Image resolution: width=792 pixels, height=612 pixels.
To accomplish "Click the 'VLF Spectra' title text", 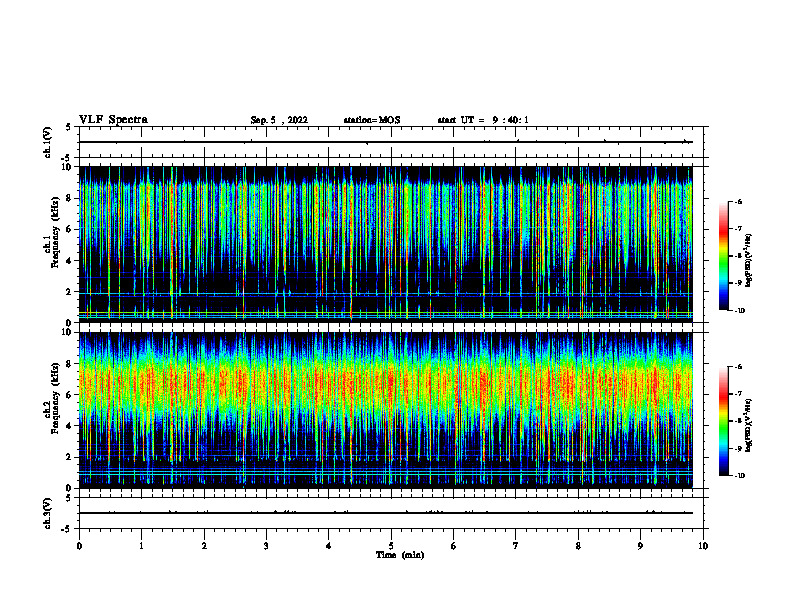I will (x=113, y=120).
